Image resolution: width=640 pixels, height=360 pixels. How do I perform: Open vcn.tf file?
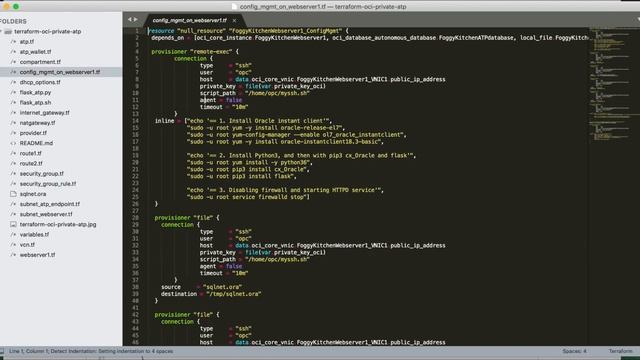pos(27,245)
